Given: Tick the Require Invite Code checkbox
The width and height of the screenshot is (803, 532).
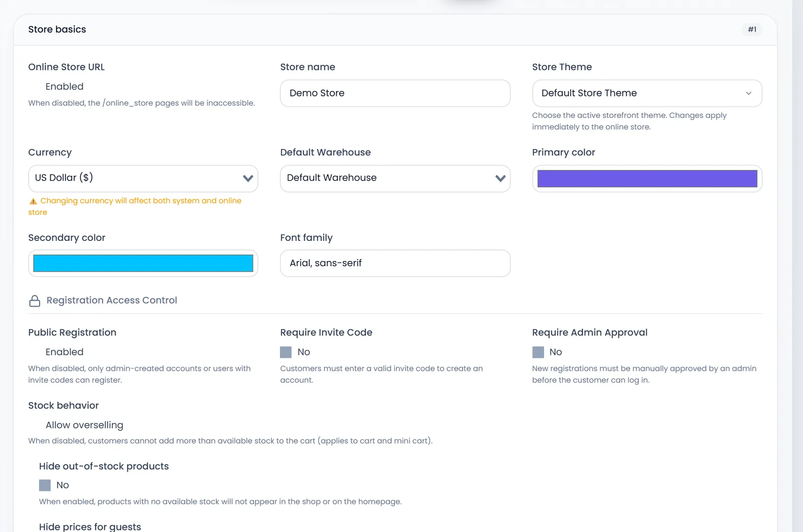Looking at the screenshot, I should [x=286, y=352].
